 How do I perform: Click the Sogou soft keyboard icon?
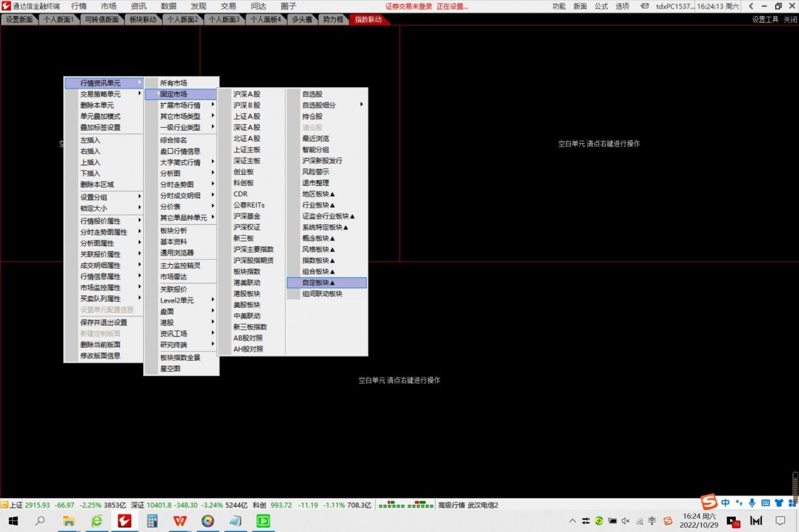(x=766, y=503)
